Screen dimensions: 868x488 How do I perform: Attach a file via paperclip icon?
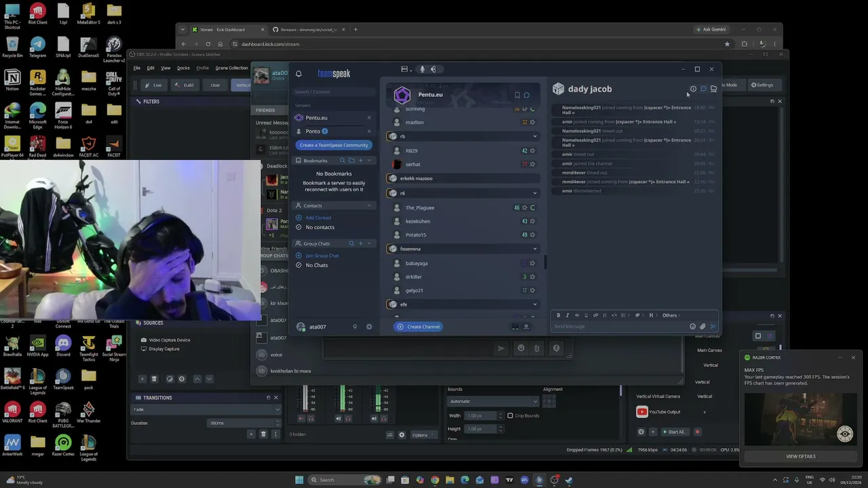(x=703, y=327)
